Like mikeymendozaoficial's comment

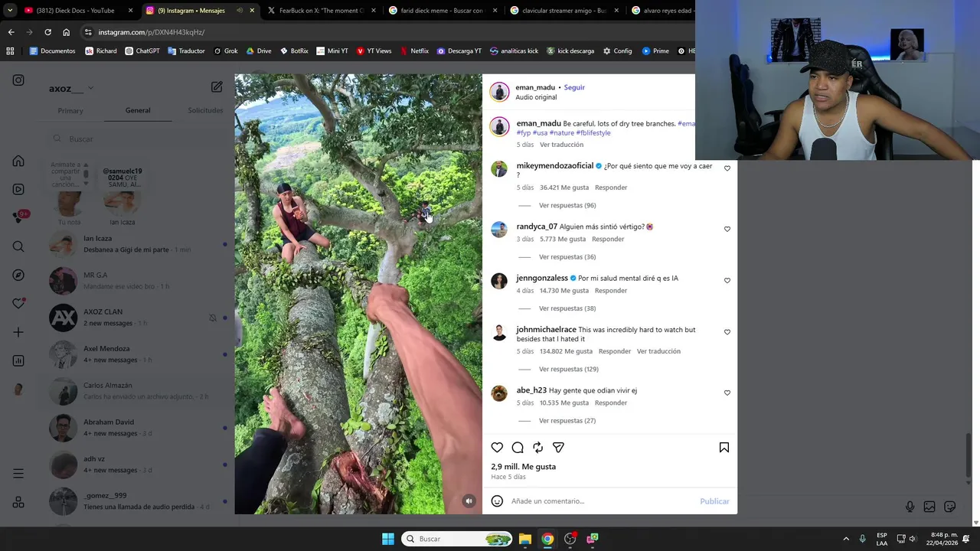pos(727,168)
